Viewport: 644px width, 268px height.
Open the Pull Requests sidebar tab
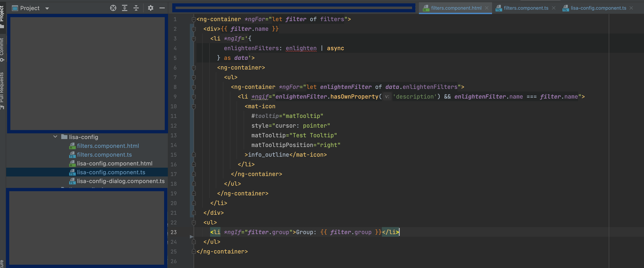point(2,90)
